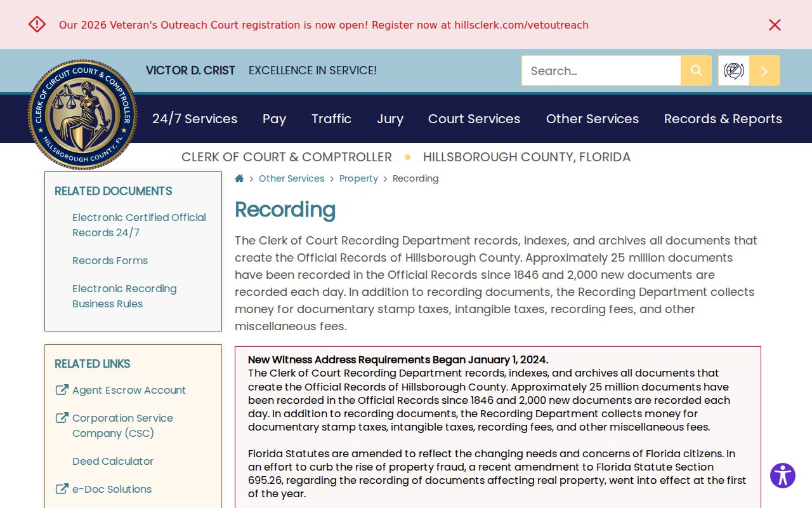The image size is (812, 508).
Task: Click the VICTOR D. CRIST name text
Action: [190, 70]
